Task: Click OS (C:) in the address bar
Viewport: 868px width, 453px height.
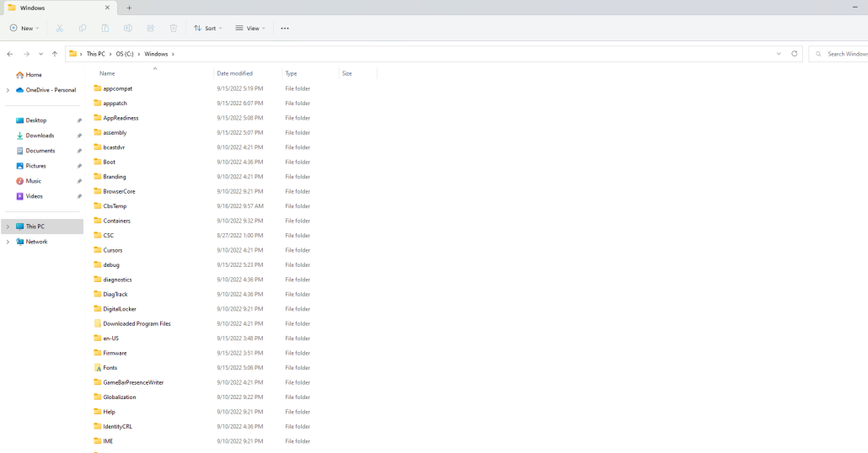Action: tap(125, 54)
